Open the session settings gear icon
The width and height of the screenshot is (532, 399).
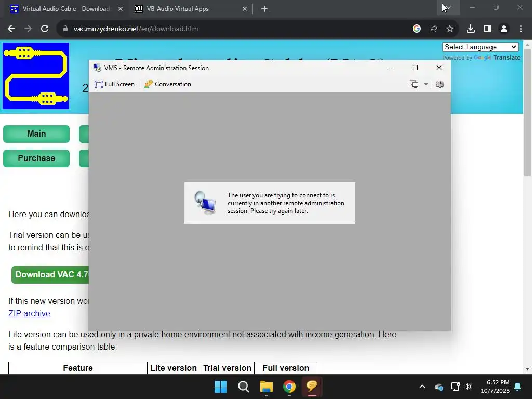(x=440, y=84)
